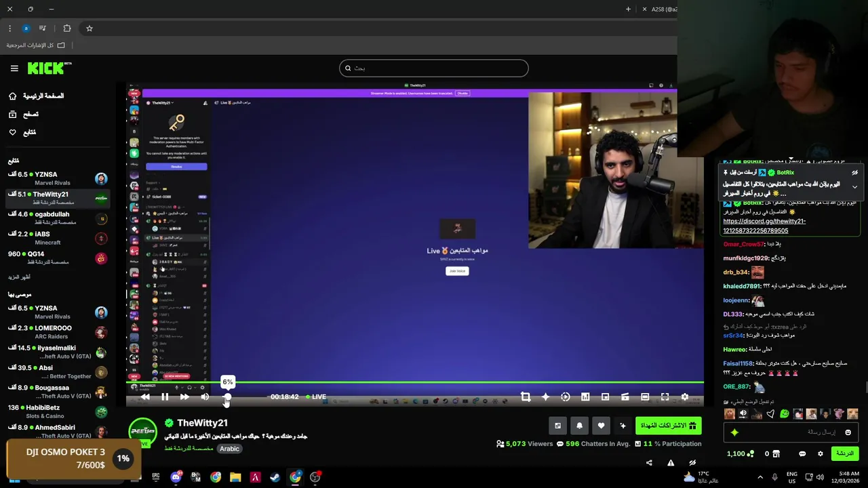Open the emoji picker in chat input
This screenshot has height=488, width=868.
848,432
